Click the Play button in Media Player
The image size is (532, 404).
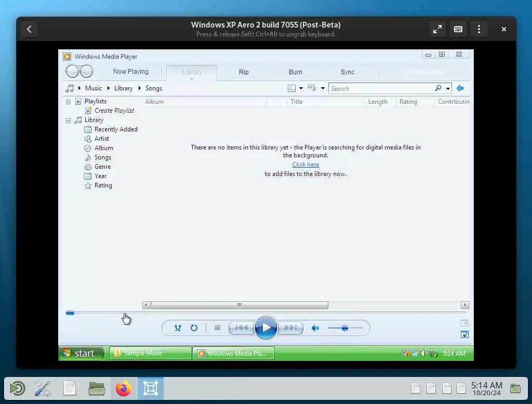point(265,328)
